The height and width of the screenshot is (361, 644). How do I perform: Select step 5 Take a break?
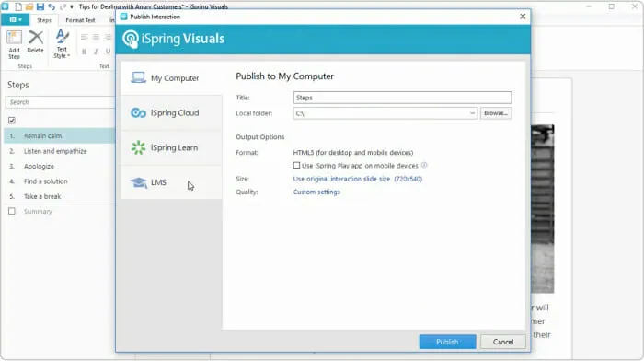pyautogui.click(x=60, y=196)
